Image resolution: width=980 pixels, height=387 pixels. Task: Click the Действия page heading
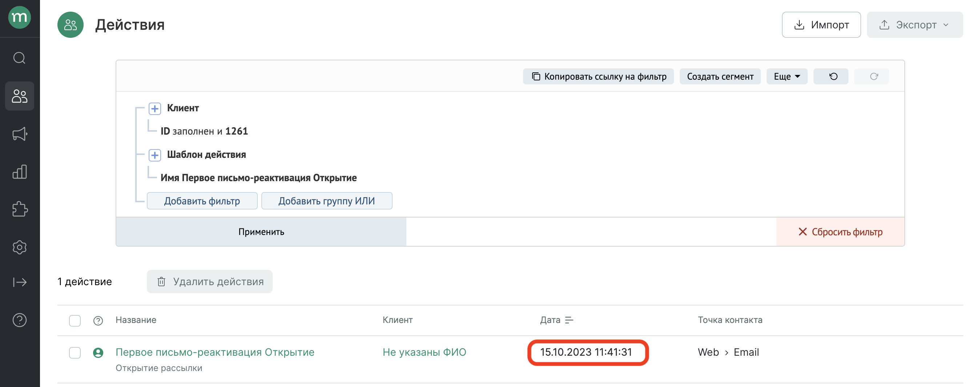pos(130,25)
